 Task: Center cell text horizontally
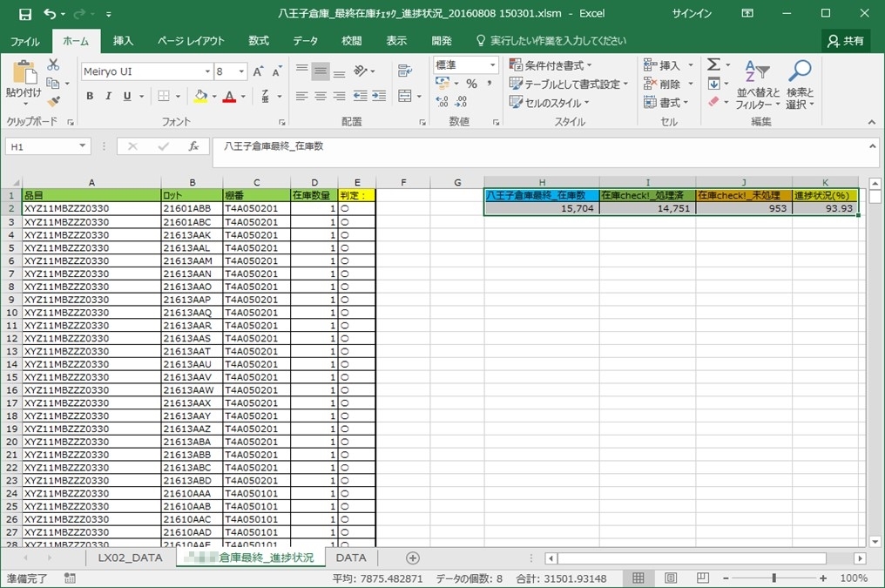(x=321, y=96)
